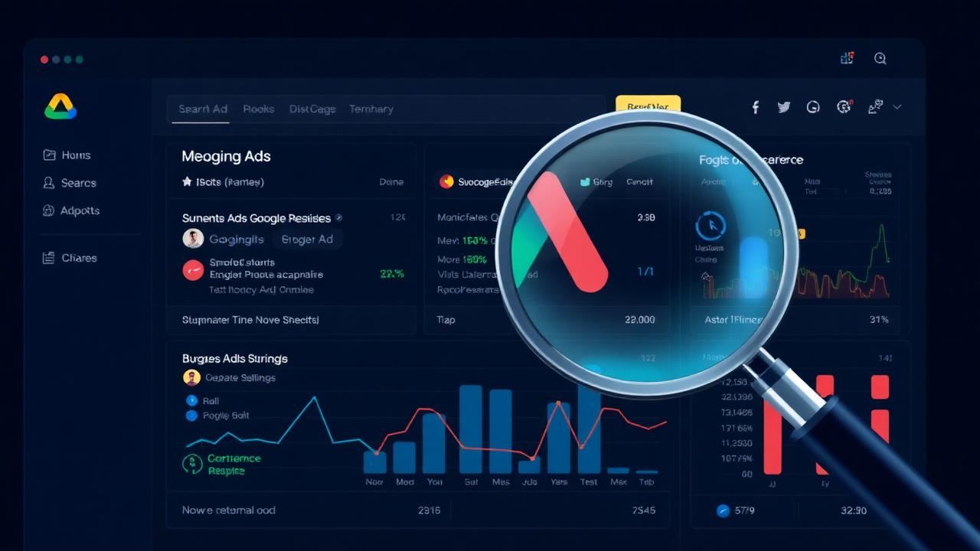Switch to the Rooks tab
The width and height of the screenshot is (980, 551).
[x=259, y=109]
